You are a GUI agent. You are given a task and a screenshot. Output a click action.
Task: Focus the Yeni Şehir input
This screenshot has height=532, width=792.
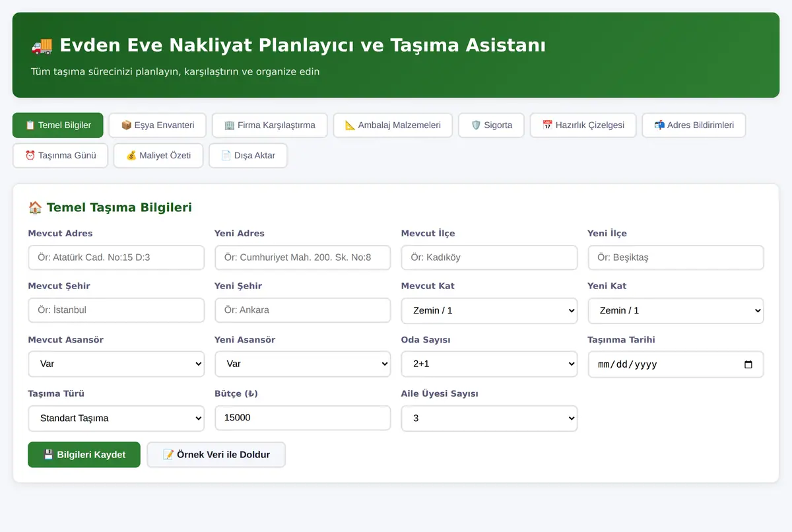coord(303,310)
